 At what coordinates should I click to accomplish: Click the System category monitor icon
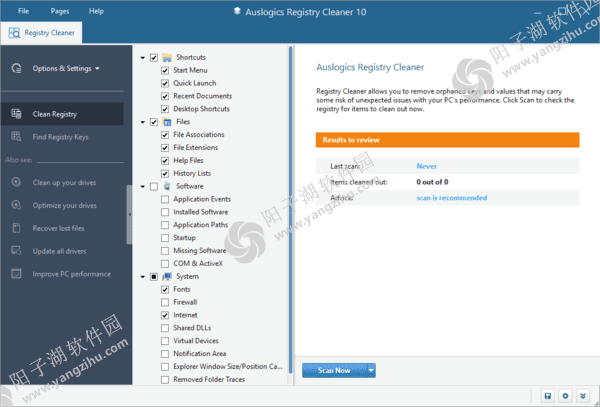[x=167, y=276]
